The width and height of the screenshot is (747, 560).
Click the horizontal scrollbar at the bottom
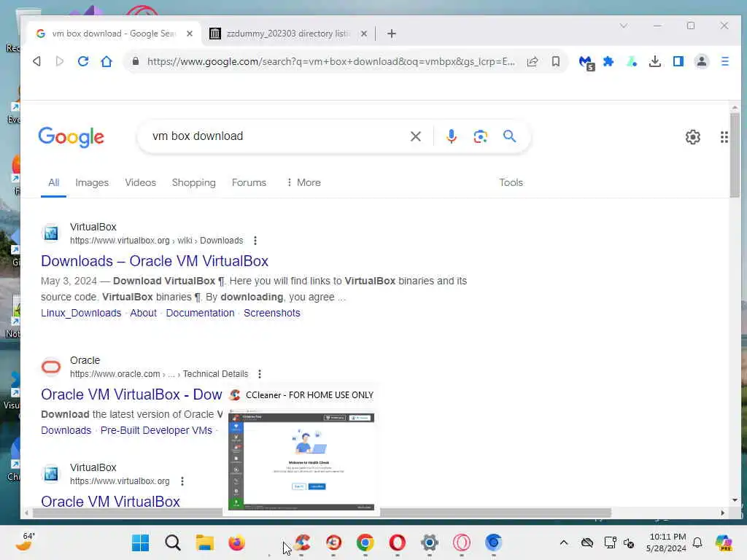point(322,513)
